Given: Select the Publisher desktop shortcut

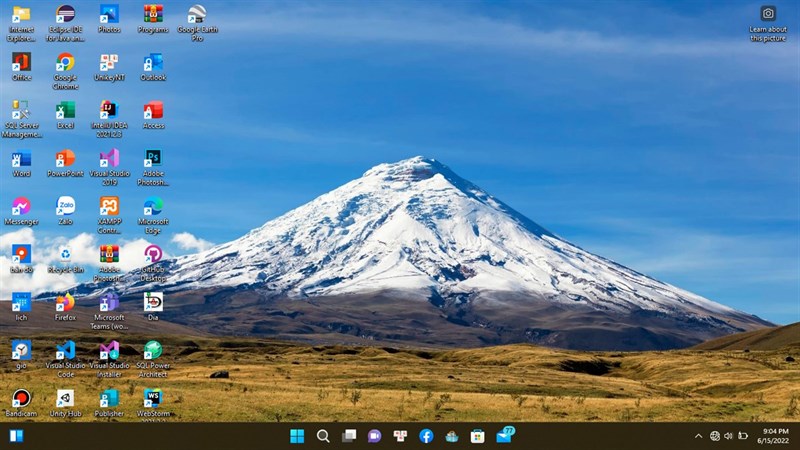Looking at the screenshot, I should 109,403.
